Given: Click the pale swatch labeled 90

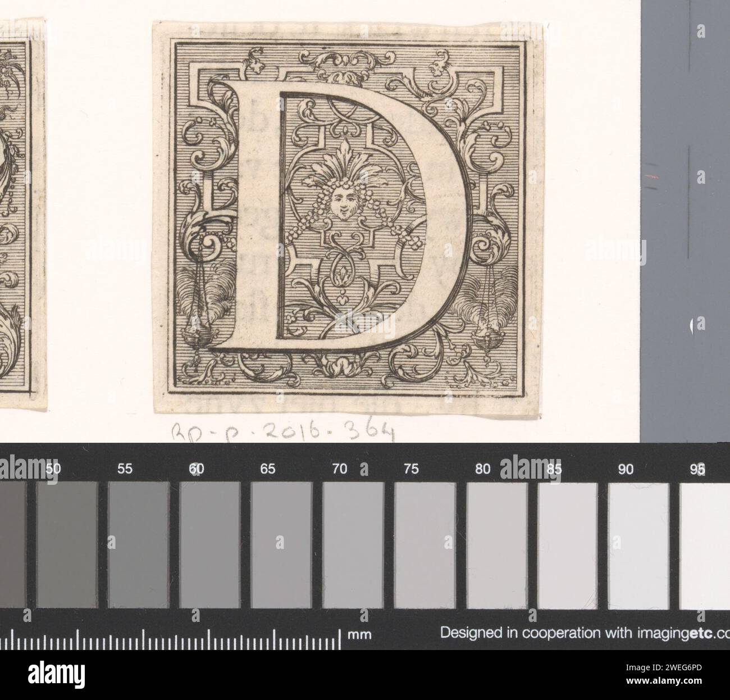Looking at the screenshot, I should point(639,544).
